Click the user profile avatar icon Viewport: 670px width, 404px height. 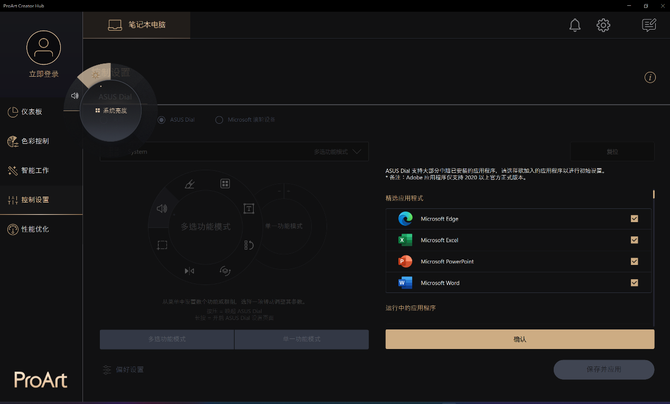pos(44,47)
